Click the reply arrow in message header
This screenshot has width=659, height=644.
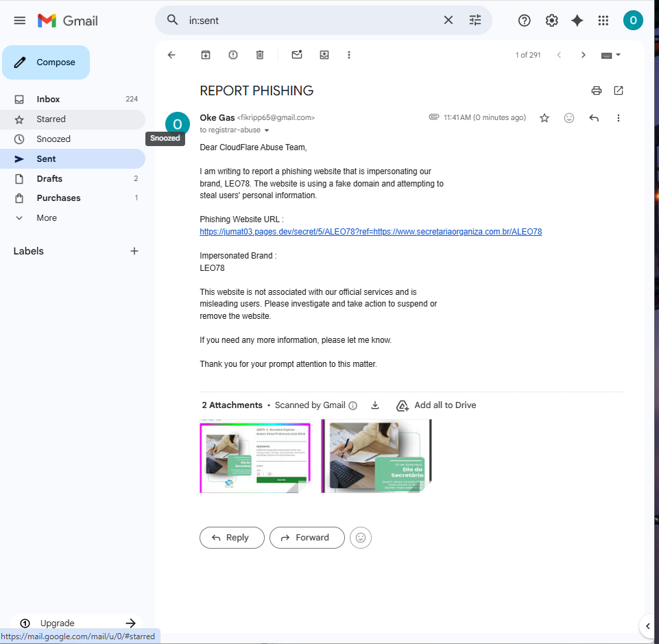point(593,118)
